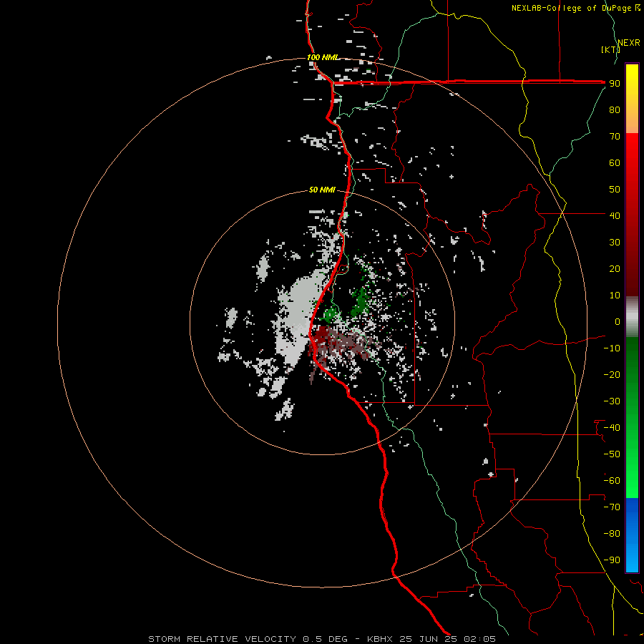Click the Storm Relative Velocity KBHX caption
The width and height of the screenshot is (644, 644).
(x=321, y=639)
